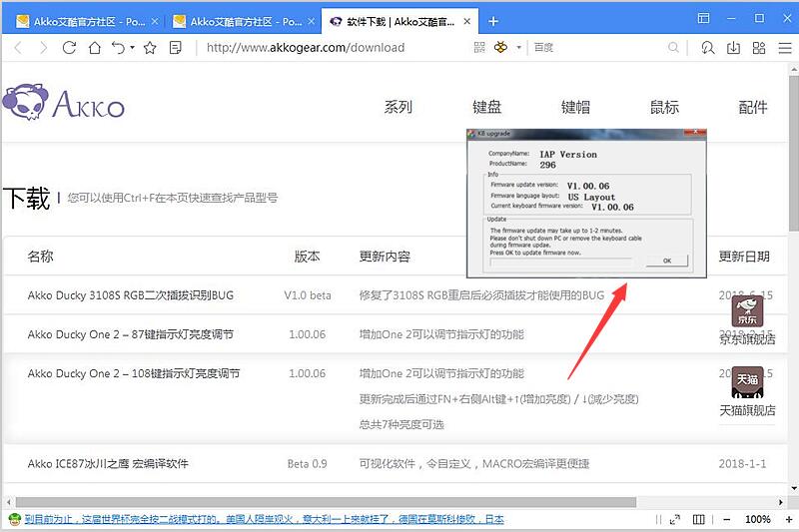This screenshot has height=532, width=799.
Task: Open the 键盘 navigation menu
Action: [x=486, y=107]
